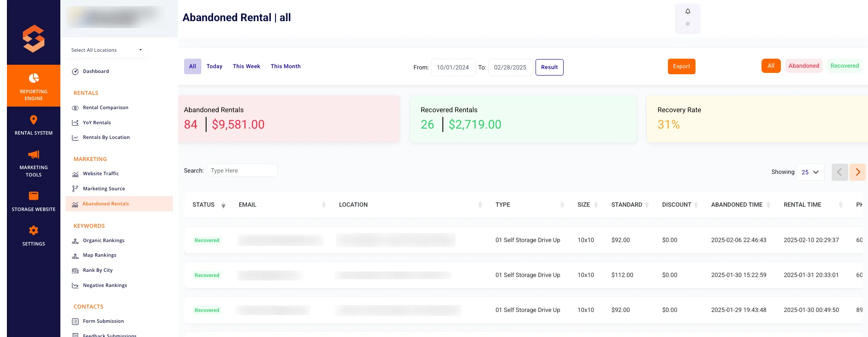Open the Reporting Engine section
The height and width of the screenshot is (337, 868).
pos(34,86)
